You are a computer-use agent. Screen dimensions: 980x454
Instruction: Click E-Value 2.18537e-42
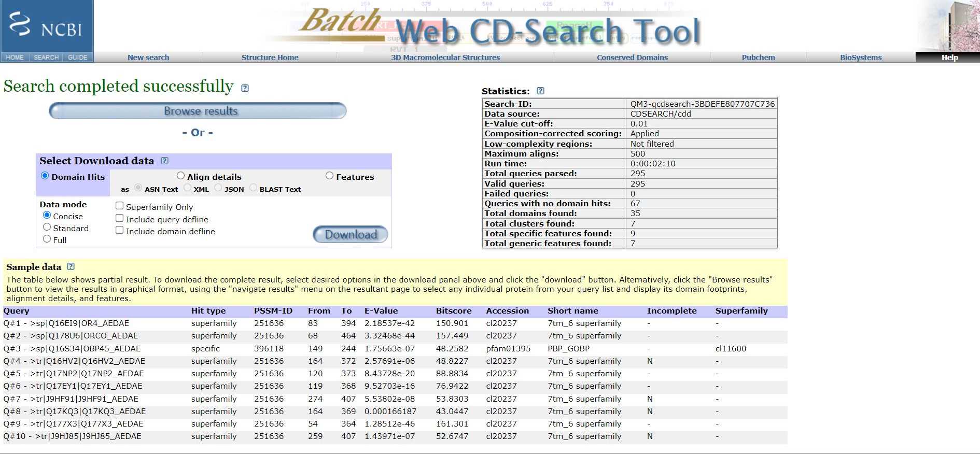pos(389,323)
